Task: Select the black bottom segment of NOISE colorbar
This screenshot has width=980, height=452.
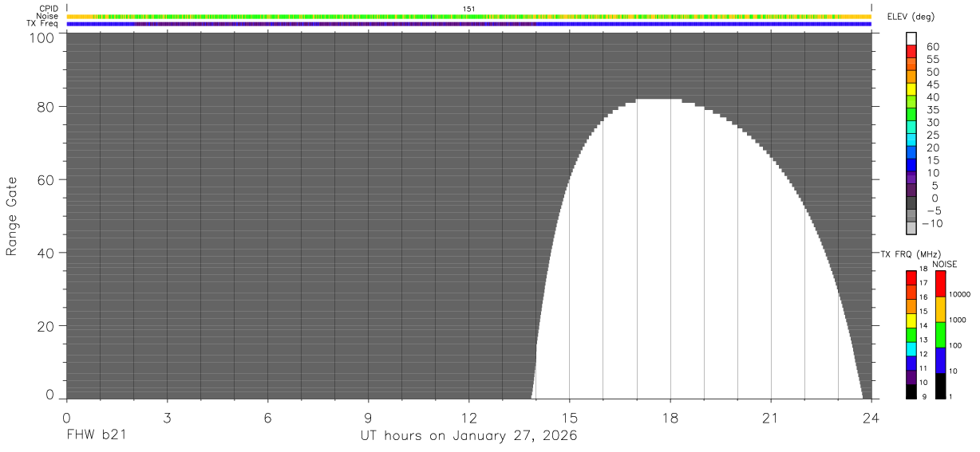Action: [x=940, y=386]
